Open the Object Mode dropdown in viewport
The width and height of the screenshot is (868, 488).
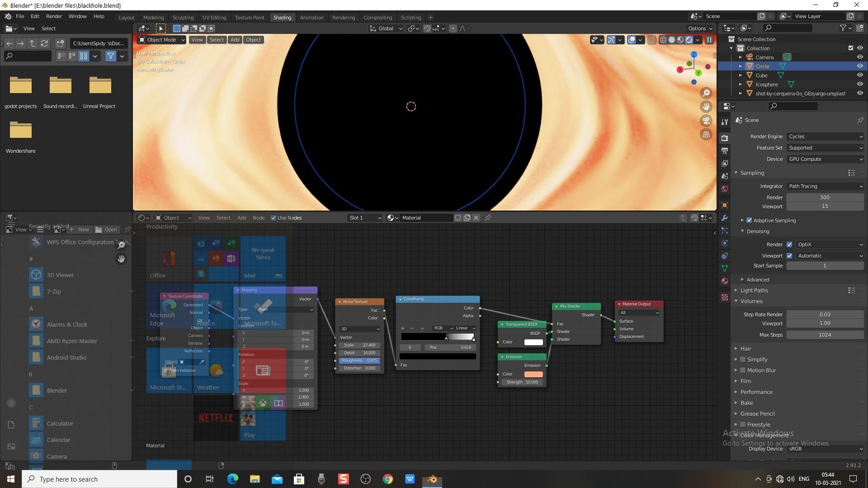coord(162,40)
